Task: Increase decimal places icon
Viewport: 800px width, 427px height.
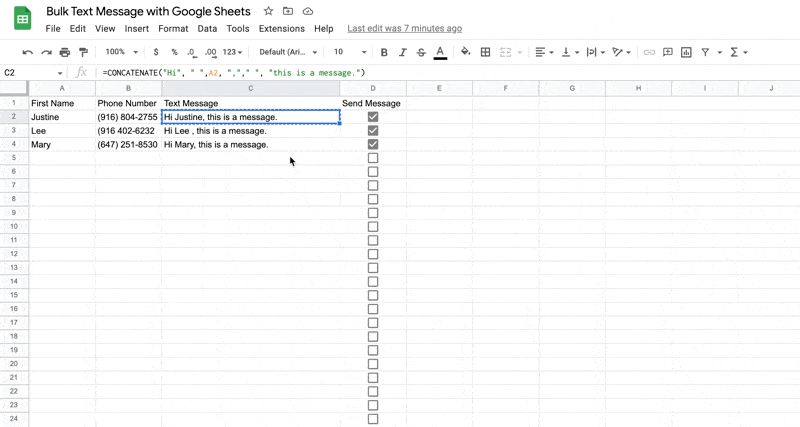Action: [210, 52]
